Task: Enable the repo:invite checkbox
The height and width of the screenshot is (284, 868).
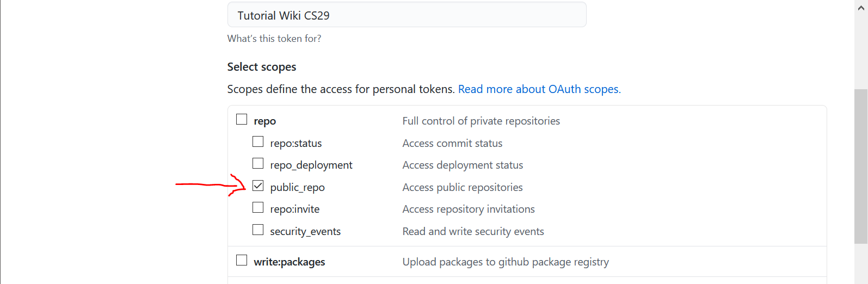Action: tap(258, 207)
